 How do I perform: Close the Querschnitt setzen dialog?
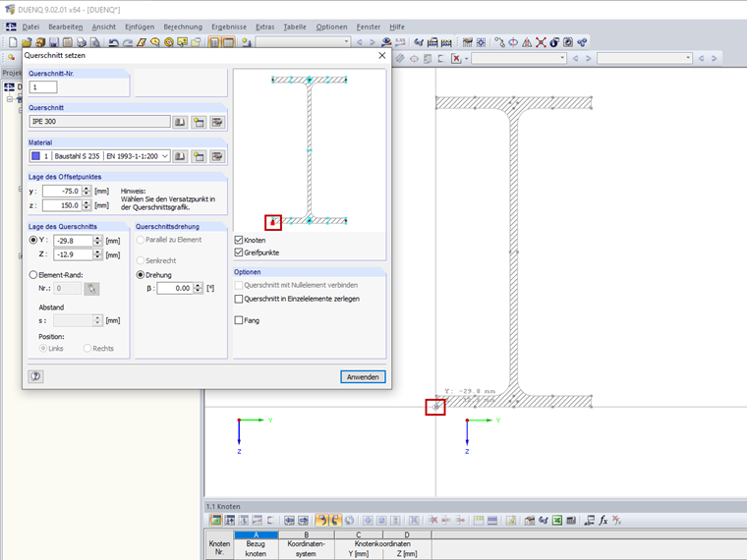(x=382, y=55)
